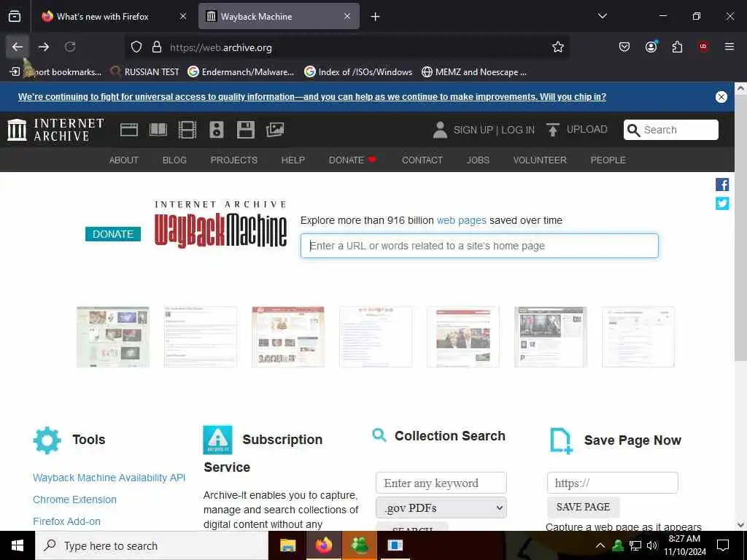Viewport: 747px width, 560px height.
Task: Follow the 'web pages' link
Action: coord(461,220)
